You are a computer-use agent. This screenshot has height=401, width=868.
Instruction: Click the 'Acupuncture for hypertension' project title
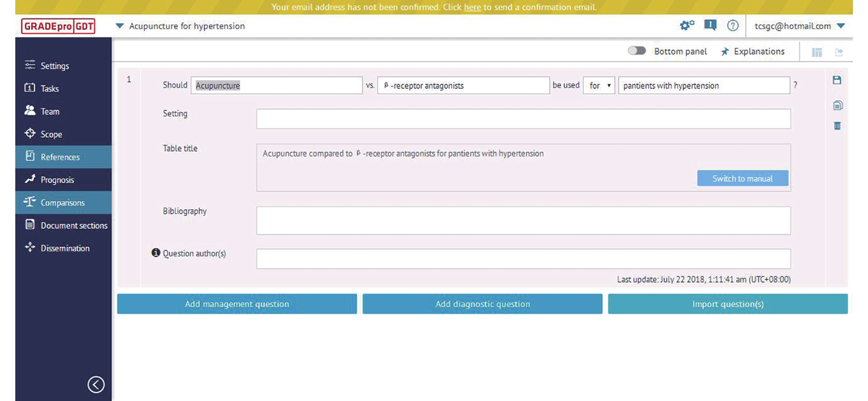(187, 26)
